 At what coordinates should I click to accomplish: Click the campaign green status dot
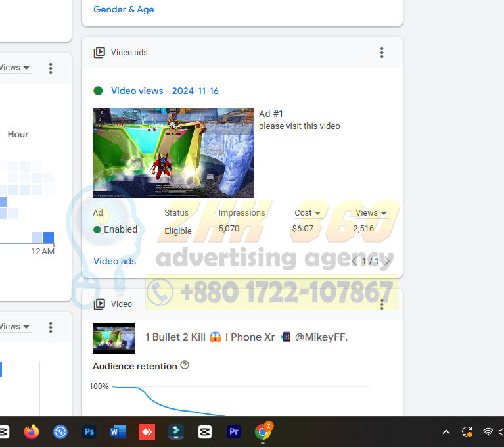98,91
